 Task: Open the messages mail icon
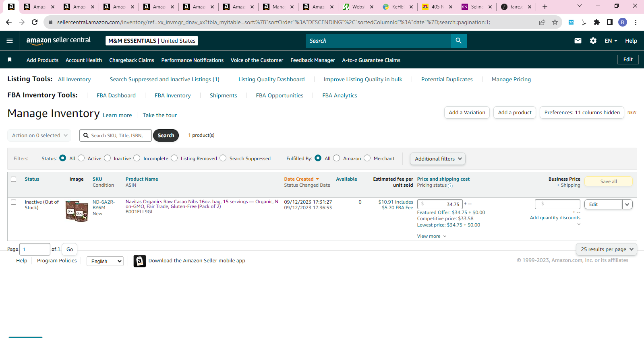coord(578,41)
